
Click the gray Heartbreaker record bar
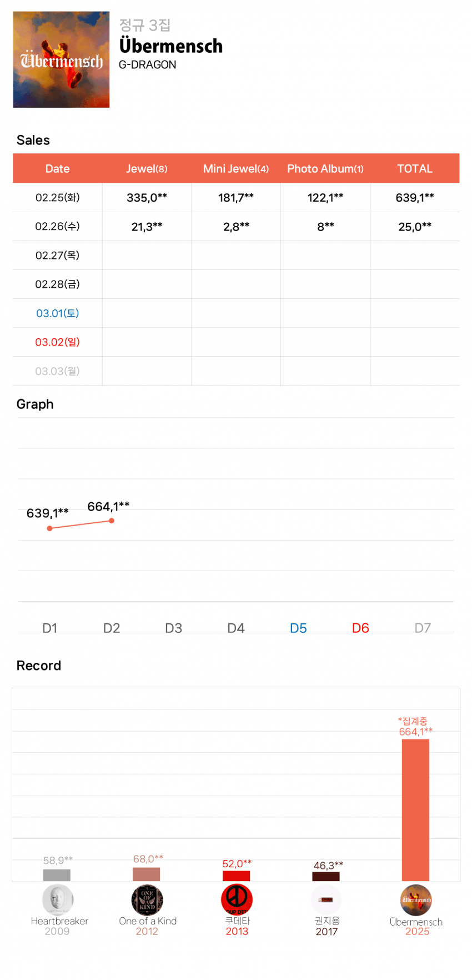[x=57, y=875]
